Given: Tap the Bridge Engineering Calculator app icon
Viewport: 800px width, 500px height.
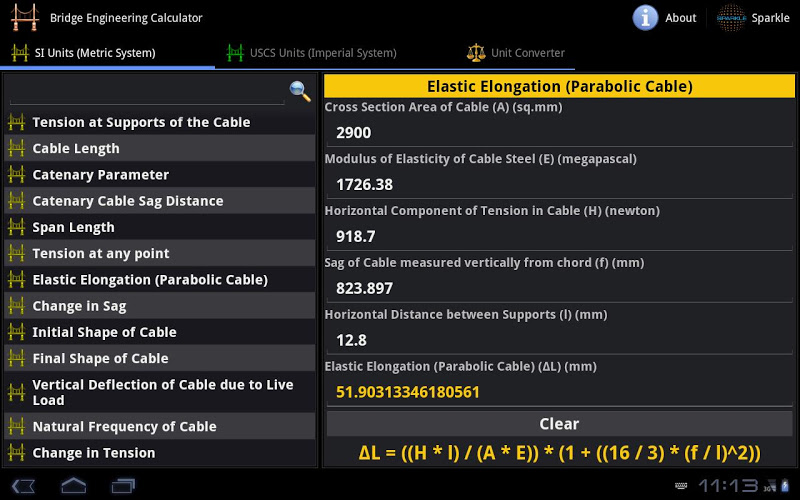Looking at the screenshot, I should [x=24, y=18].
